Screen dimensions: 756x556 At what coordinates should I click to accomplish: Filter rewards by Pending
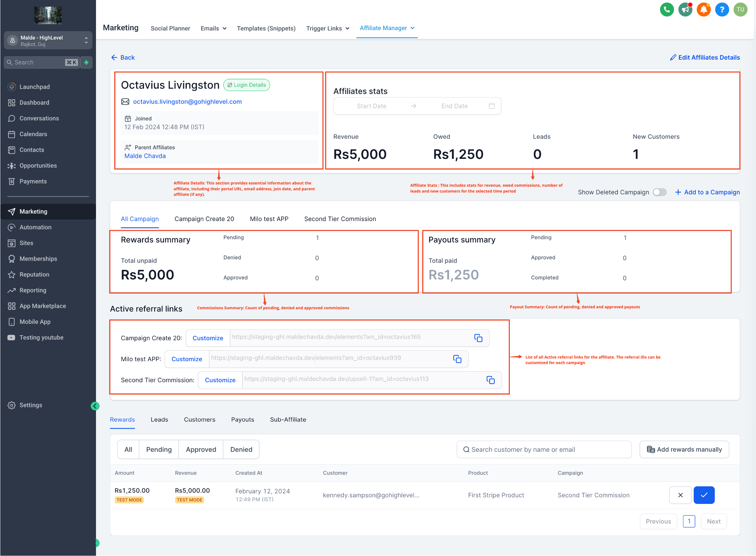(x=159, y=449)
